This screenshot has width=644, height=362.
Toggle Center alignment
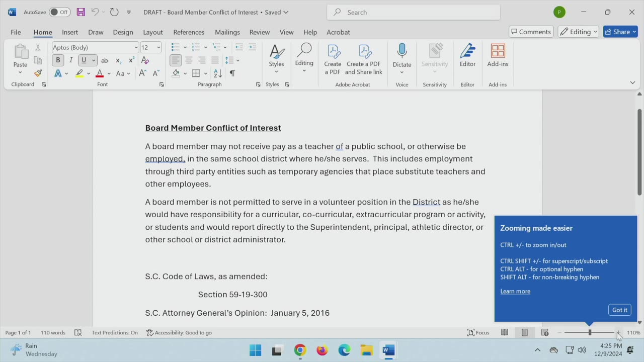tap(189, 60)
